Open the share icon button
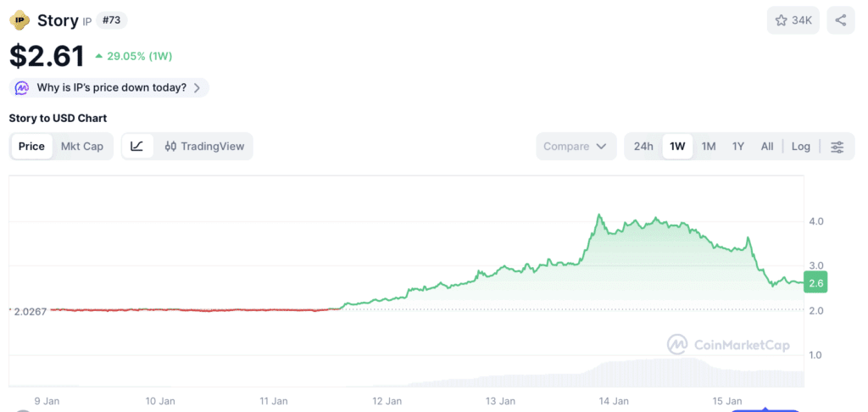The image size is (868, 412). click(x=840, y=20)
